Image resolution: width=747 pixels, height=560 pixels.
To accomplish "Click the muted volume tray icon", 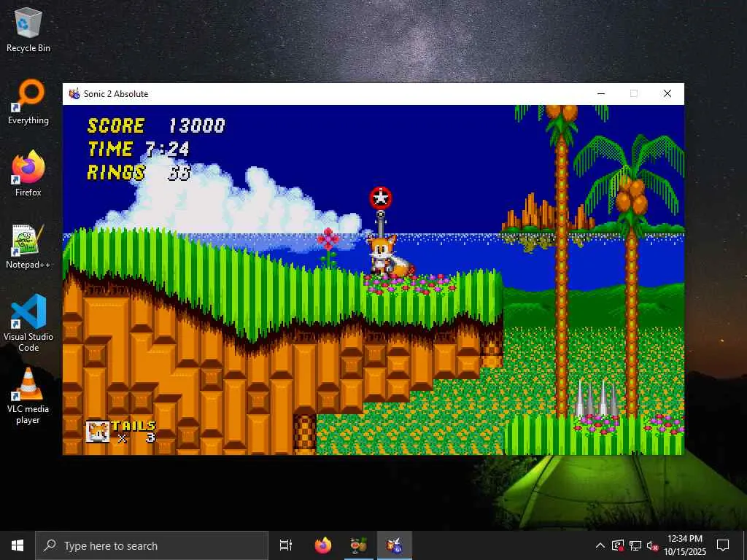I will [652, 545].
